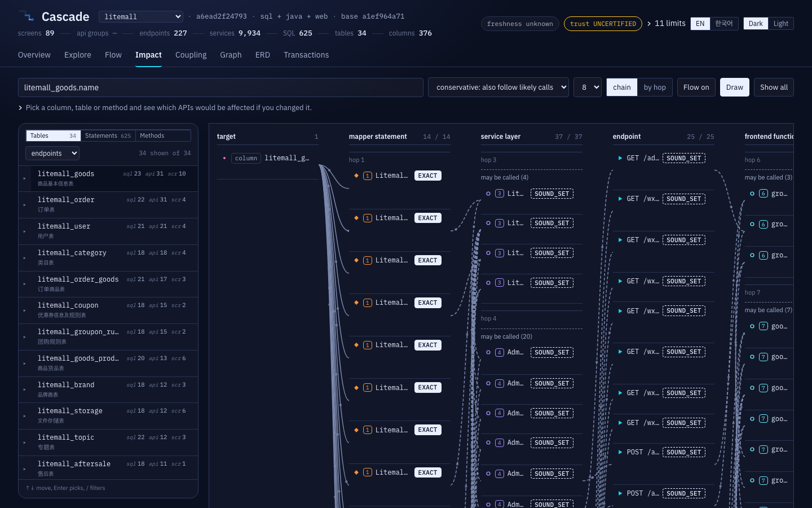Focus the litemall_goods.name search field

click(220, 87)
